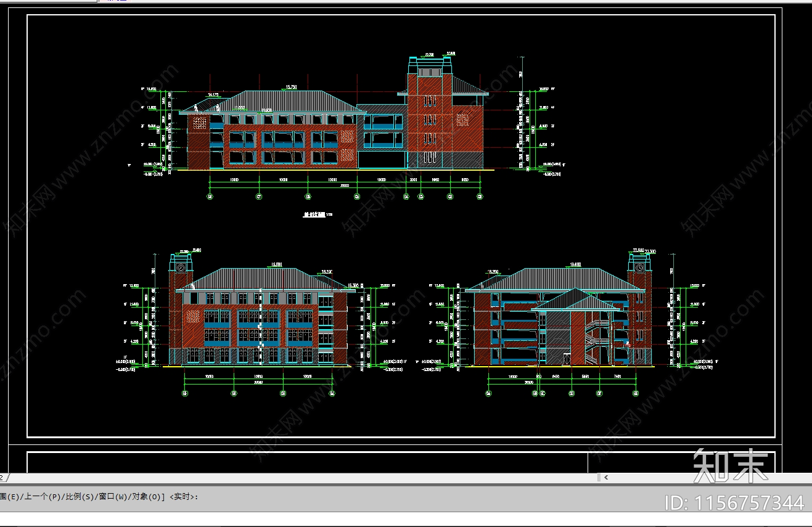
Task: Pick the clock face on bottom-right section tower
Action: (x=639, y=268)
